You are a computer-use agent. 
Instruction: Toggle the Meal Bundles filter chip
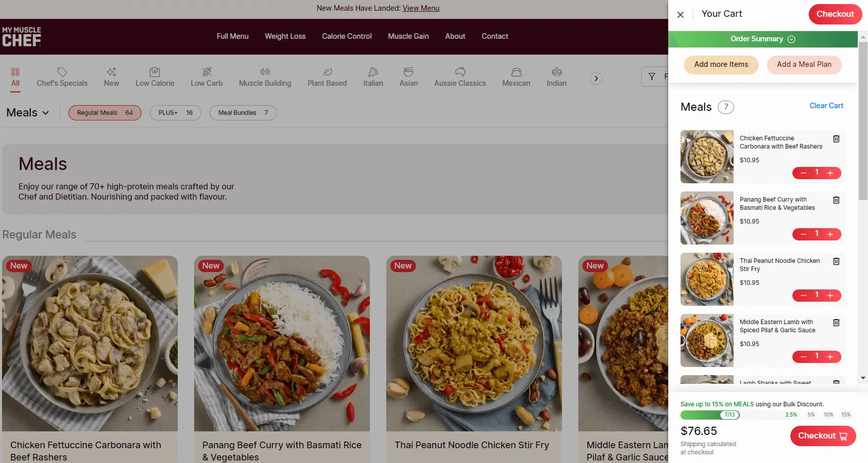243,113
